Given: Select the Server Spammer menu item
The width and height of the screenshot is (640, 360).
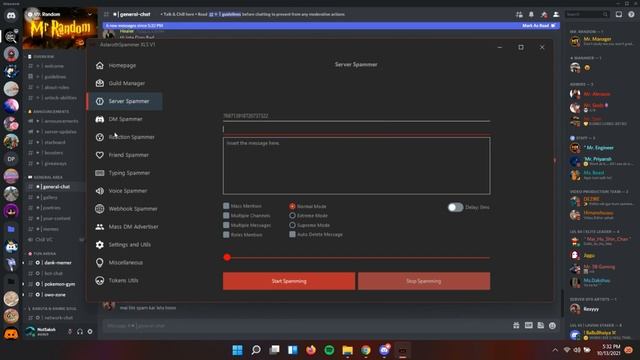Looking at the screenshot, I should click(124, 101).
